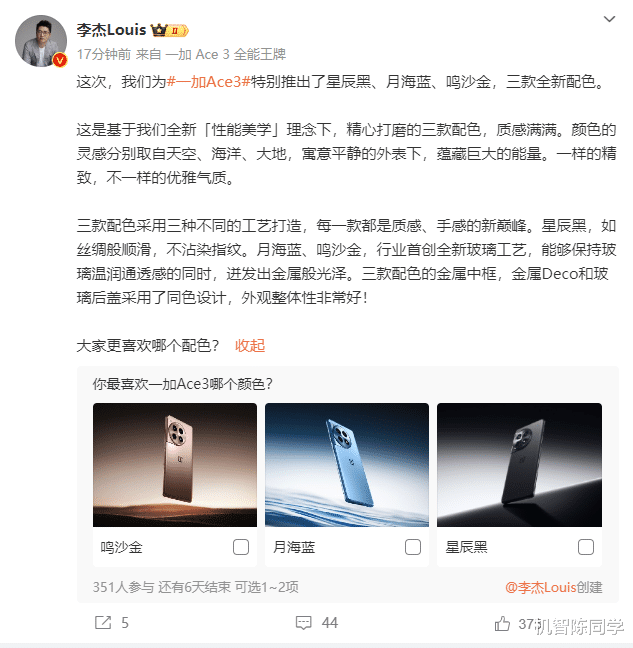Click the comment bubble icon
This screenshot has height=648, width=633.
point(304,623)
